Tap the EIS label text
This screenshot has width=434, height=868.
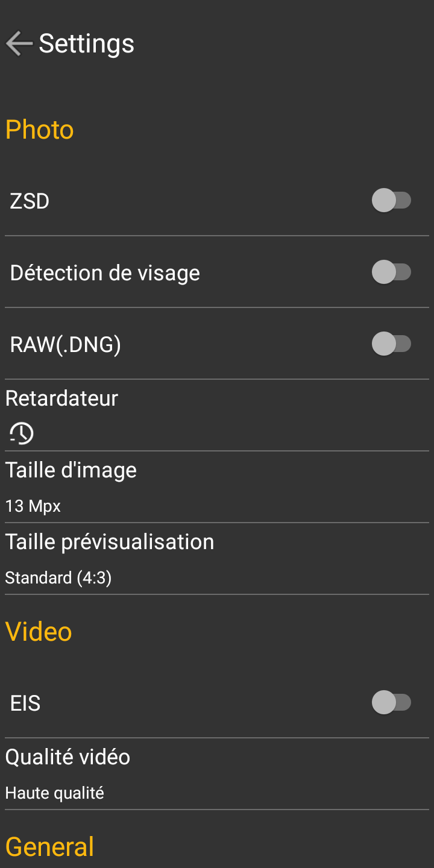[25, 703]
